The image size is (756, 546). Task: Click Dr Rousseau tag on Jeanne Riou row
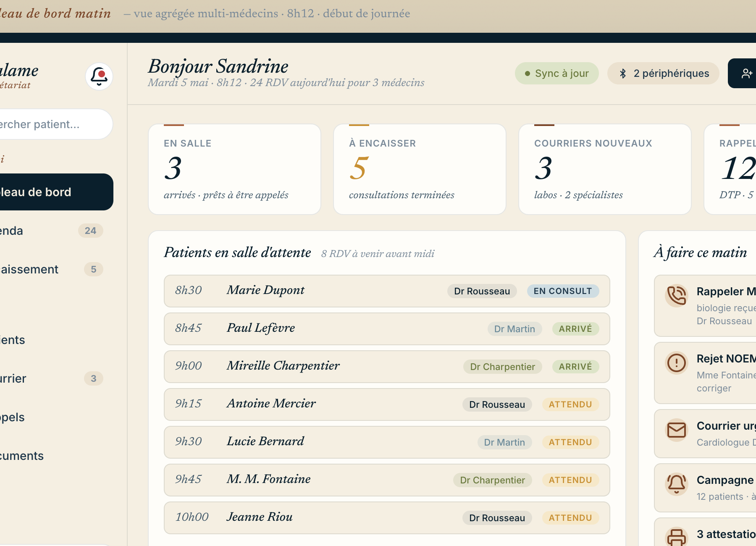pos(497,518)
